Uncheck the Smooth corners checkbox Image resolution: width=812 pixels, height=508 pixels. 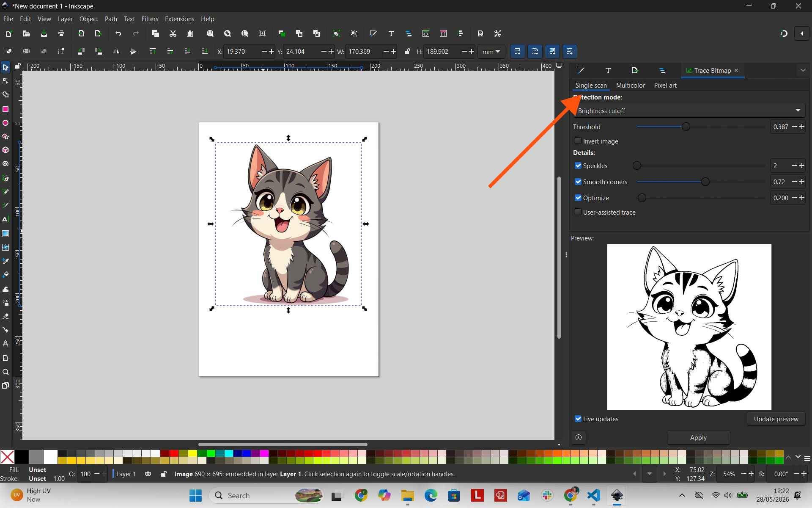pos(578,182)
